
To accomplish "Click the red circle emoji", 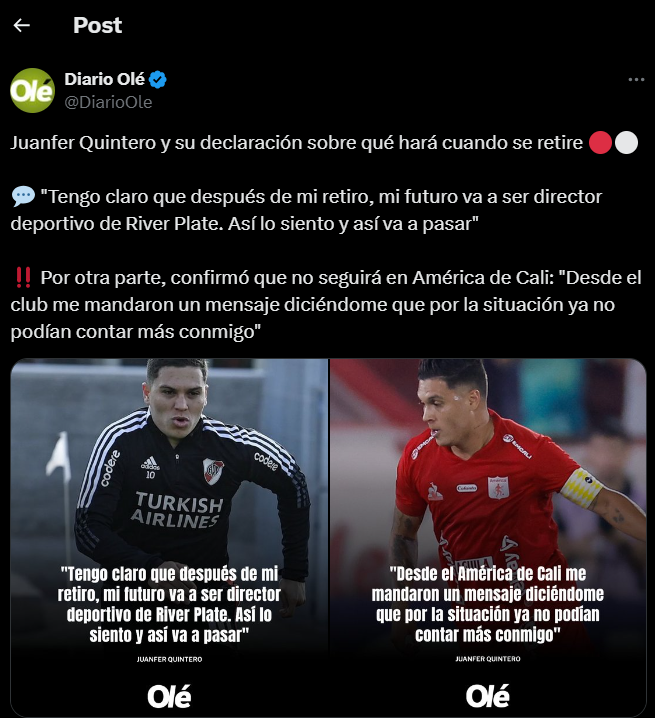I will click(x=600, y=142).
